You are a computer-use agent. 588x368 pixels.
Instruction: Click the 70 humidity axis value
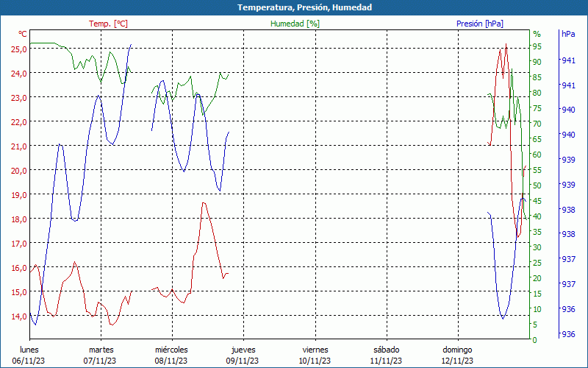click(x=537, y=124)
